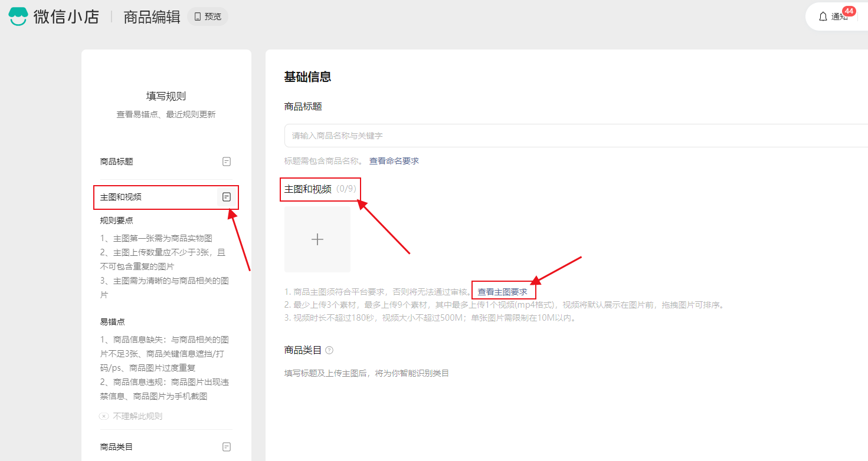Click the 主图和视频 (0/9) field label

coord(320,189)
